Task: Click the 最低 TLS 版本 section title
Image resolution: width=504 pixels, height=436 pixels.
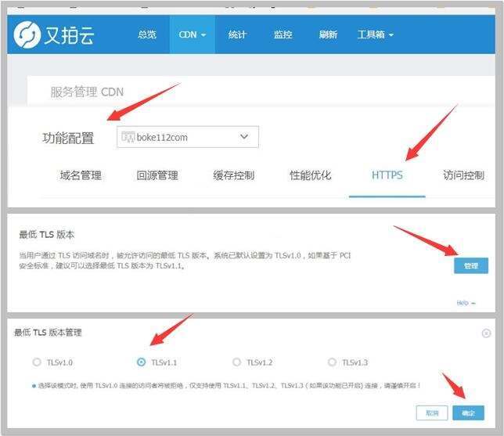Action: pos(47,234)
